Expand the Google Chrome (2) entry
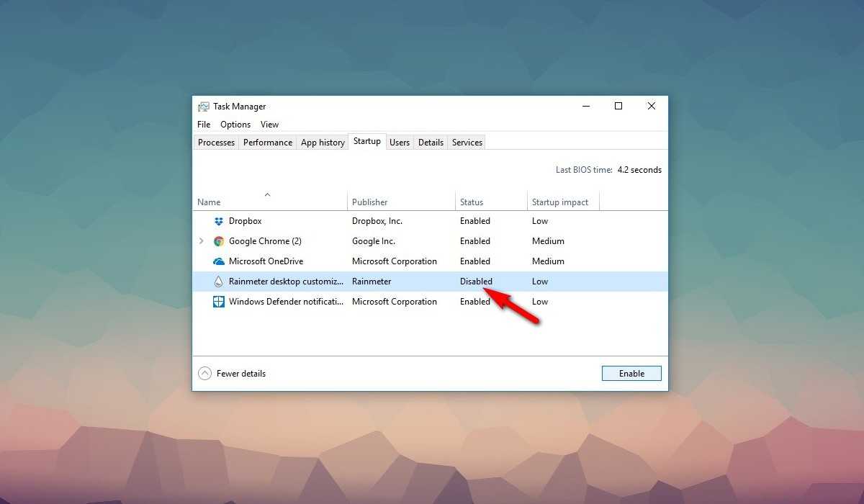 202,241
